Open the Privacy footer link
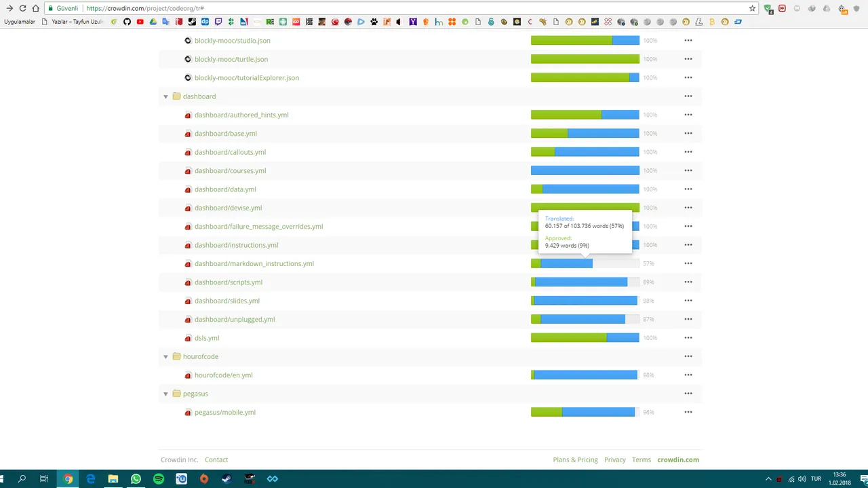868x488 pixels. tap(615, 459)
